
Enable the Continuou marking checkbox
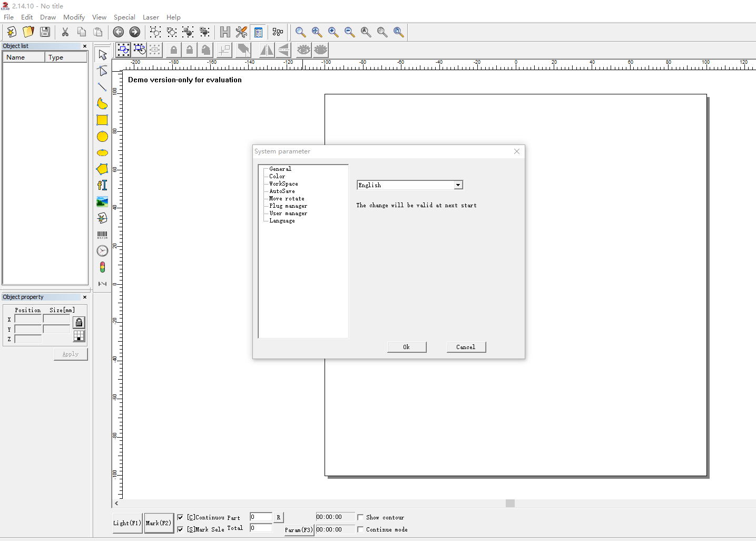[181, 517]
